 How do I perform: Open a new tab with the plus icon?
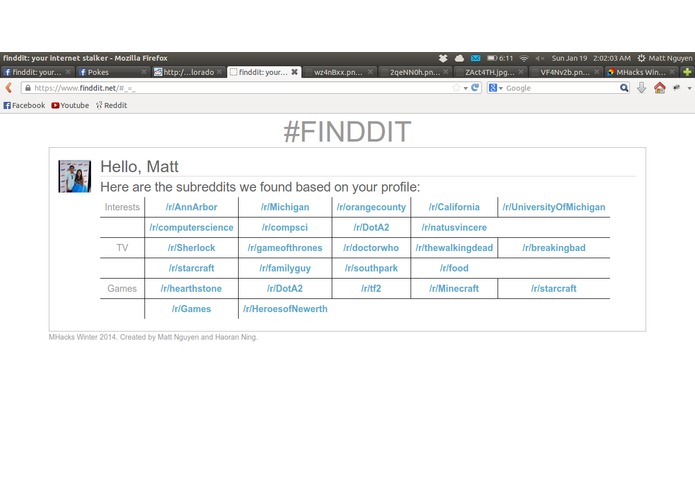coord(687,72)
